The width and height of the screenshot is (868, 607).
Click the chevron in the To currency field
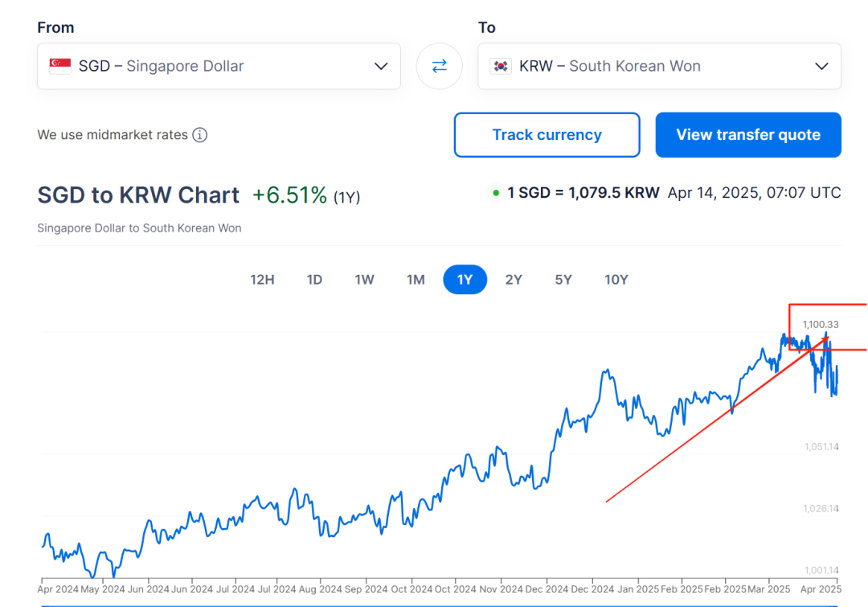click(821, 67)
